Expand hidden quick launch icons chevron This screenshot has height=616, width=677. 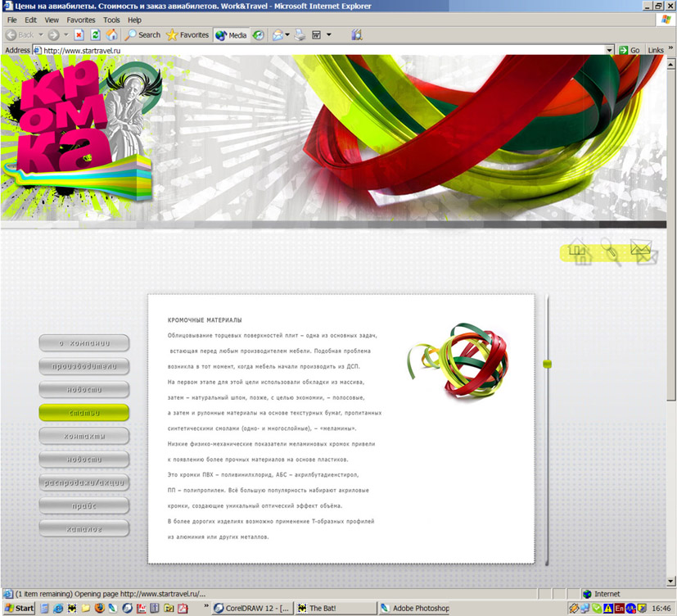point(206,605)
